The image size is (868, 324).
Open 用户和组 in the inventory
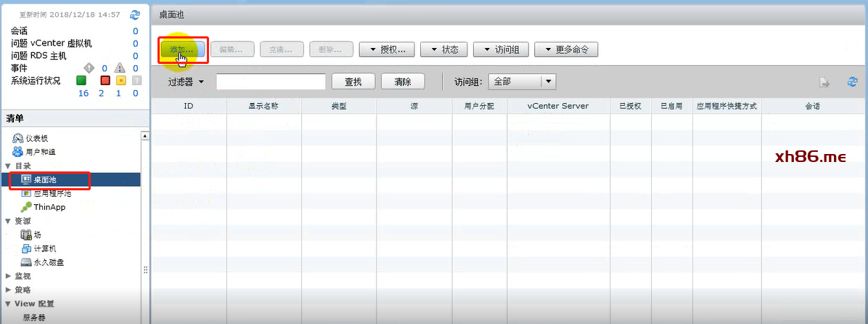pos(40,152)
